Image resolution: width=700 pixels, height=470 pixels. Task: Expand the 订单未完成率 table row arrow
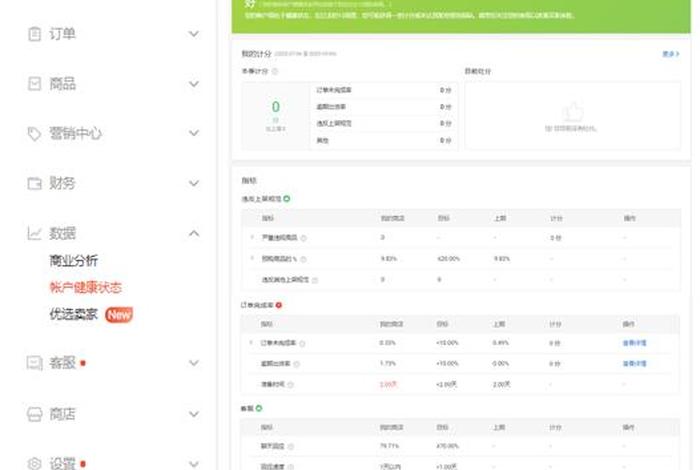point(251,343)
